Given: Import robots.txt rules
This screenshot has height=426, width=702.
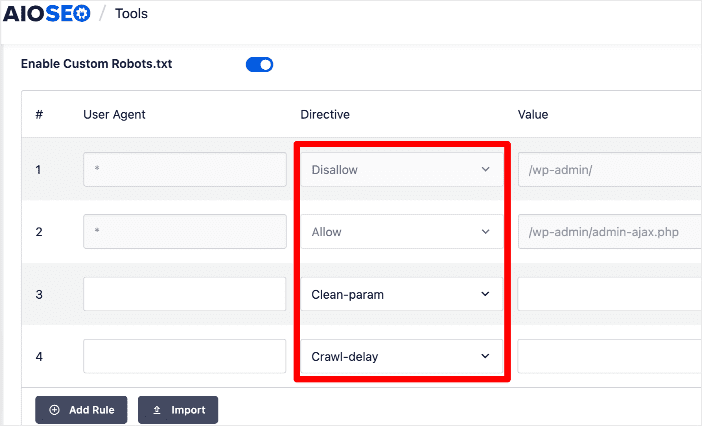Looking at the screenshot, I should point(178,410).
